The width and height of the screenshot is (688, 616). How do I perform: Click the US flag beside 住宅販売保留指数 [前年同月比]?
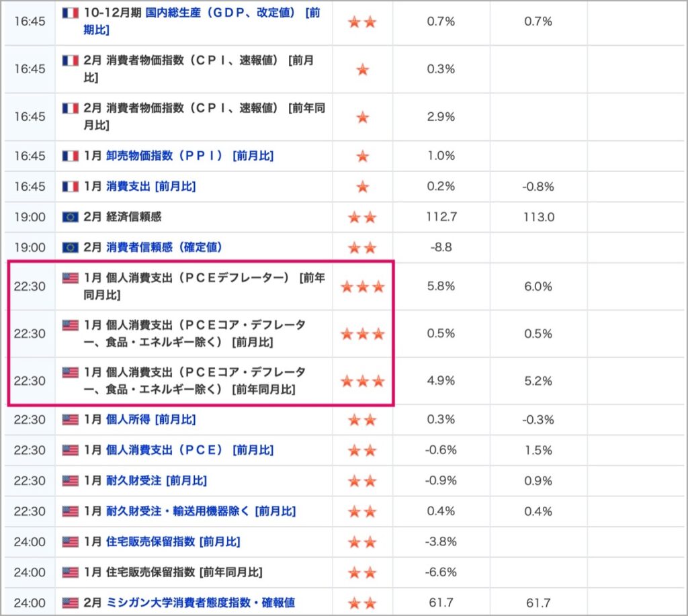[70, 572]
